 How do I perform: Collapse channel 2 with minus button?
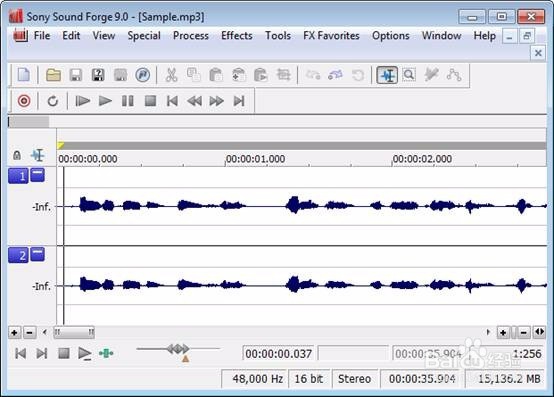pyautogui.click(x=37, y=254)
